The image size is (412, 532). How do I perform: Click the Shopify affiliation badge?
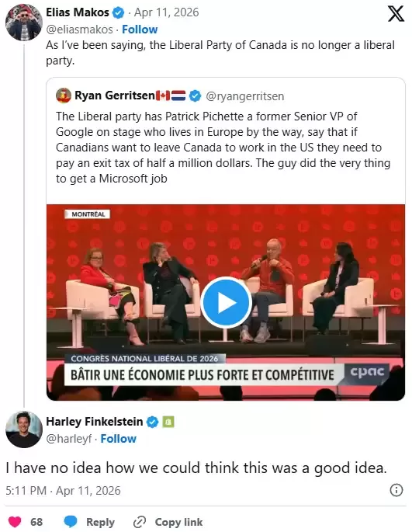(x=168, y=422)
